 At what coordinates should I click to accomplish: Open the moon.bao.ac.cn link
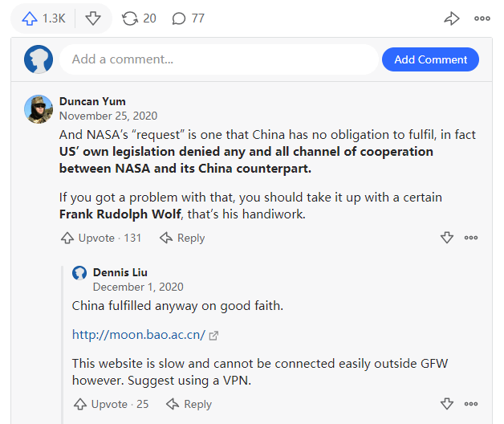tap(139, 334)
